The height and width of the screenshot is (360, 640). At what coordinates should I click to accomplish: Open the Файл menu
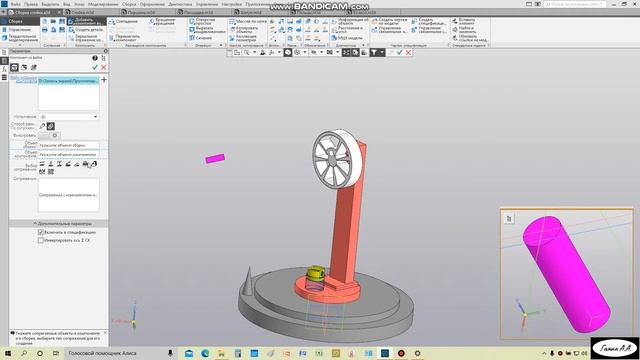16,4
